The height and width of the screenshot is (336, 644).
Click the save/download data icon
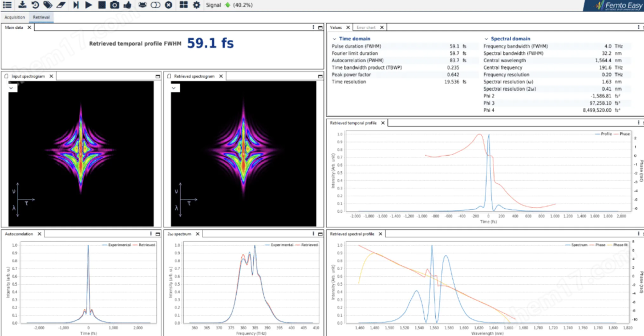click(x=22, y=5)
